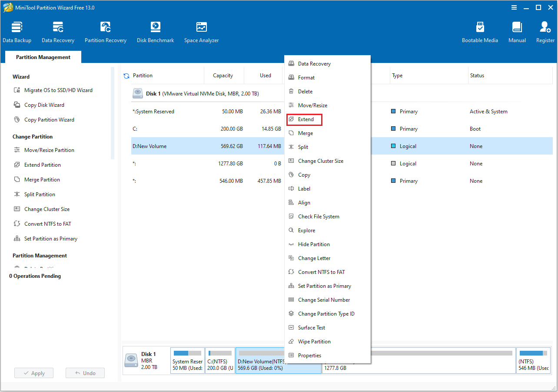Click Set Partition as Primary in the sidebar
Viewport: 558px width, 392px height.
point(45,239)
